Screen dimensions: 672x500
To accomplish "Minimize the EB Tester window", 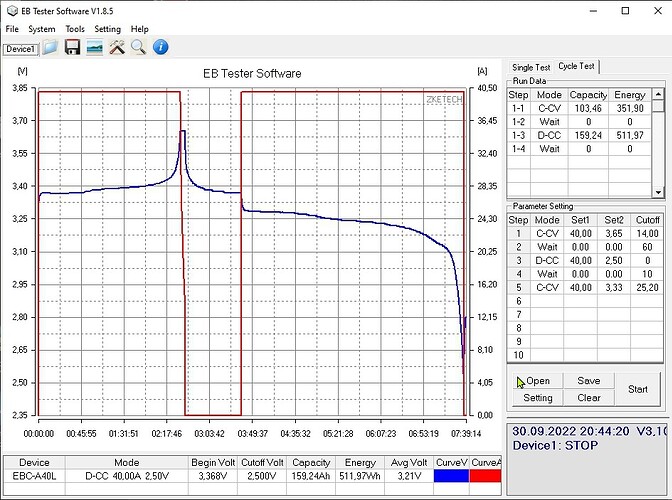I will coord(593,11).
